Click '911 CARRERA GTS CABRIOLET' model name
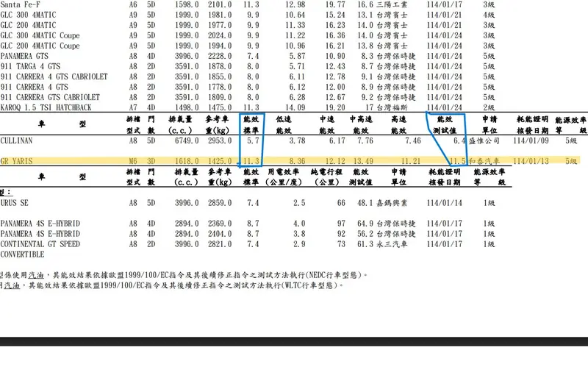The image size is (588, 392). click(x=50, y=97)
